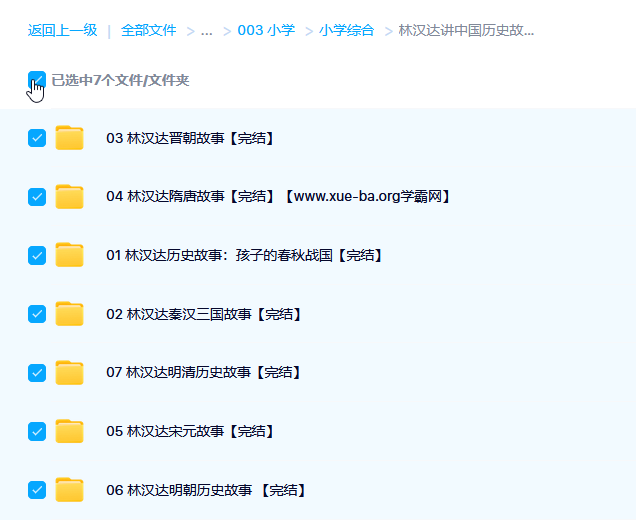636x522 pixels.
Task: Click folder icon for 04 林汉达隋唐故事
Action: tap(69, 197)
